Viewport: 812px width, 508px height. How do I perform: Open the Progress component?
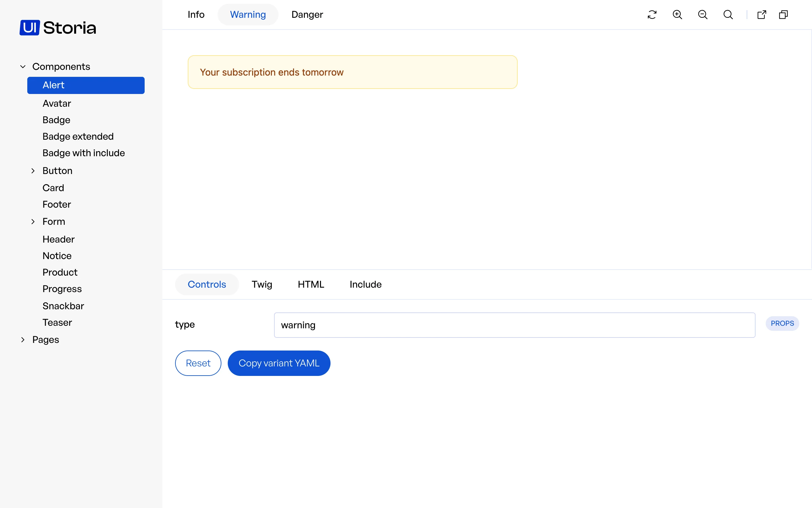click(x=62, y=289)
